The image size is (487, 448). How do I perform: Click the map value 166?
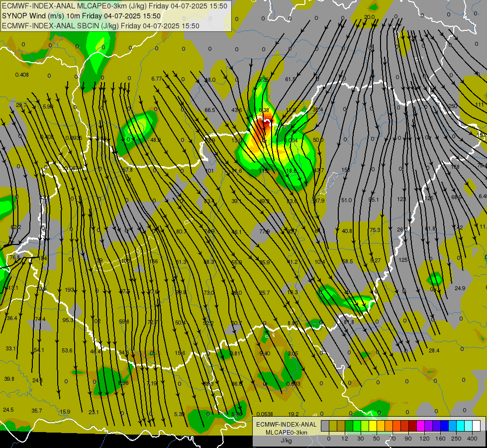tap(153, 262)
